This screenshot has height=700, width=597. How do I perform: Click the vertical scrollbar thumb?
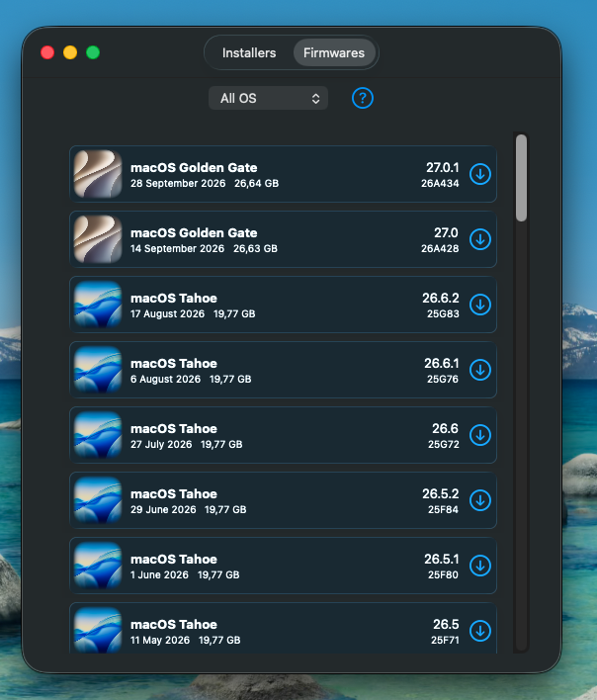click(x=521, y=178)
